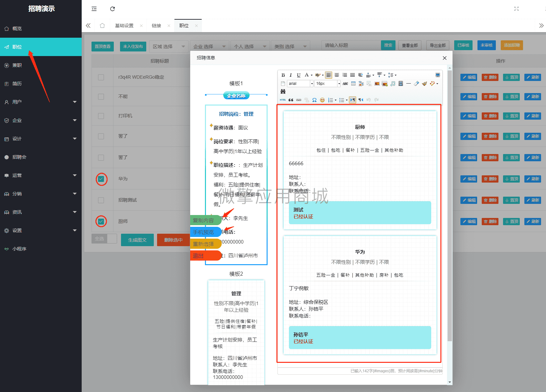Open the find binoculars tool
The width and height of the screenshot is (546, 392).
(283, 91)
